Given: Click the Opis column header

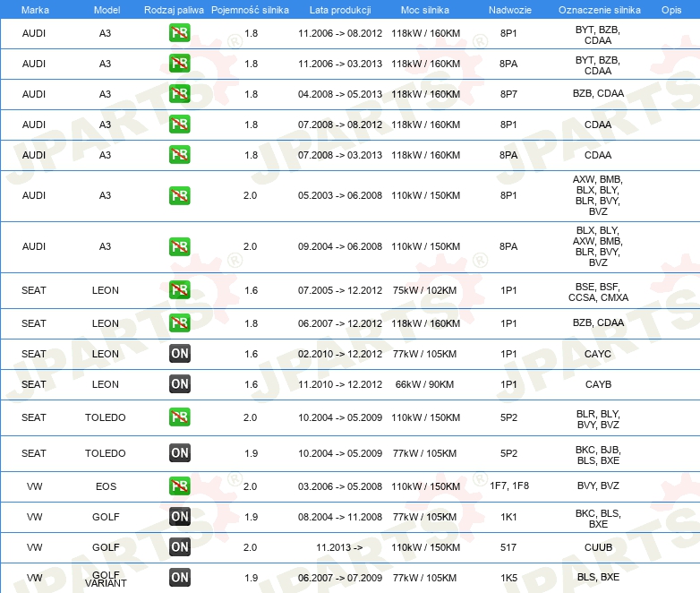Looking at the screenshot, I should [x=671, y=9].
